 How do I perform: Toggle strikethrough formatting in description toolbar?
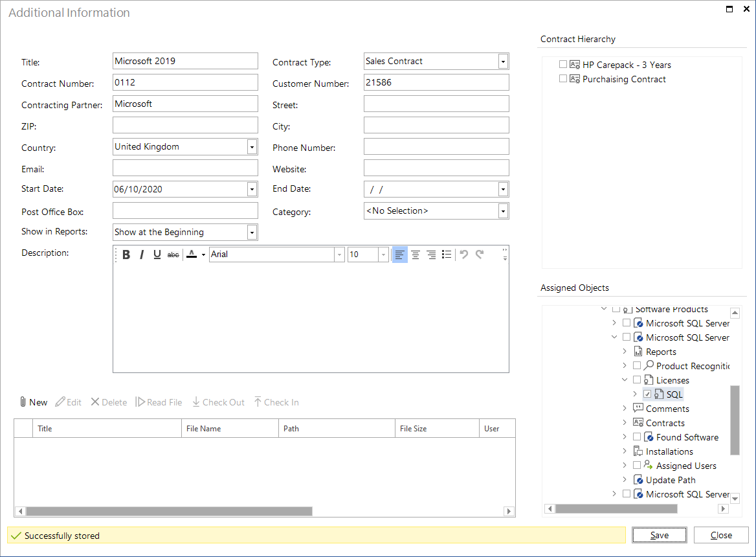coord(173,255)
